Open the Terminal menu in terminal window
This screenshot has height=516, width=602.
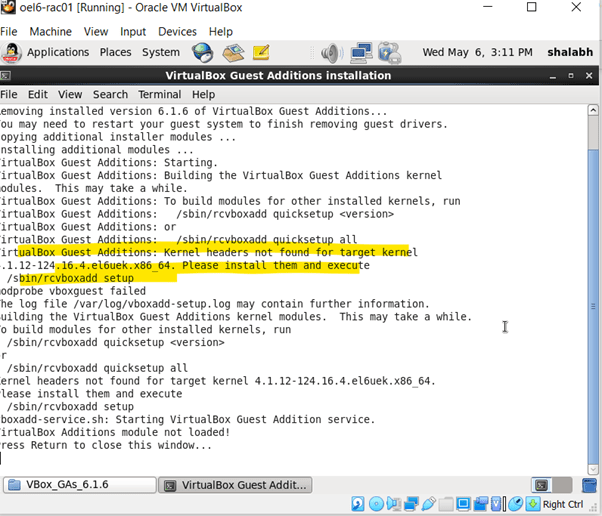[159, 94]
